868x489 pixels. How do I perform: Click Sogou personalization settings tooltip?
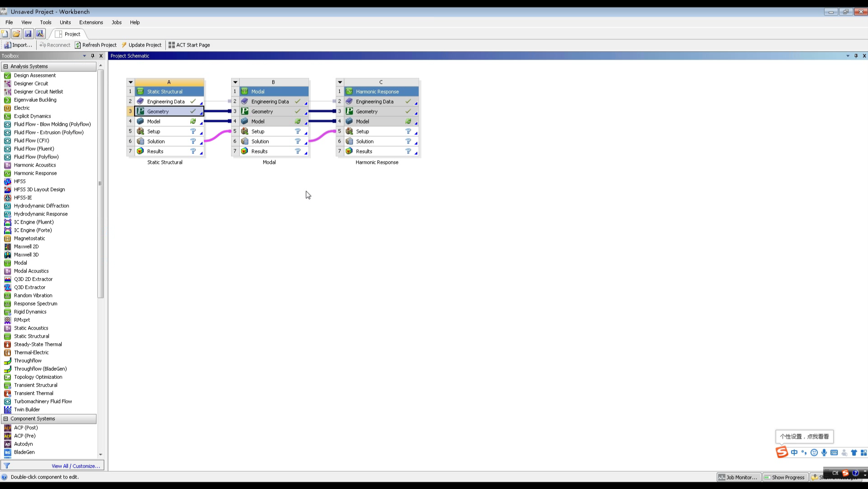805,436
